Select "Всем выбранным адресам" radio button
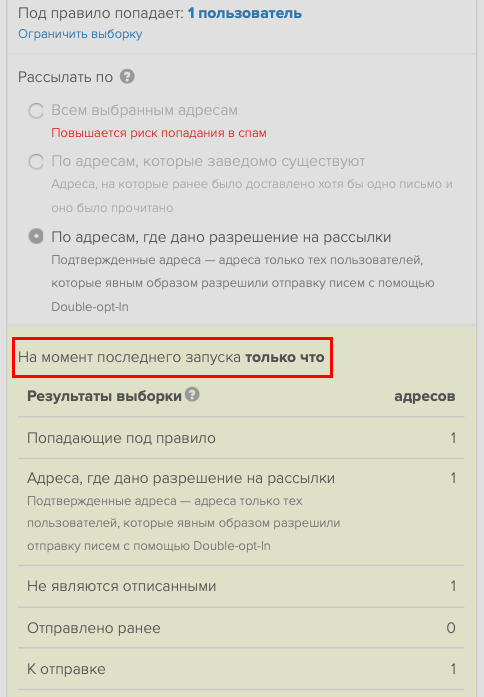Image resolution: width=484 pixels, height=697 pixels. pyautogui.click(x=36, y=111)
